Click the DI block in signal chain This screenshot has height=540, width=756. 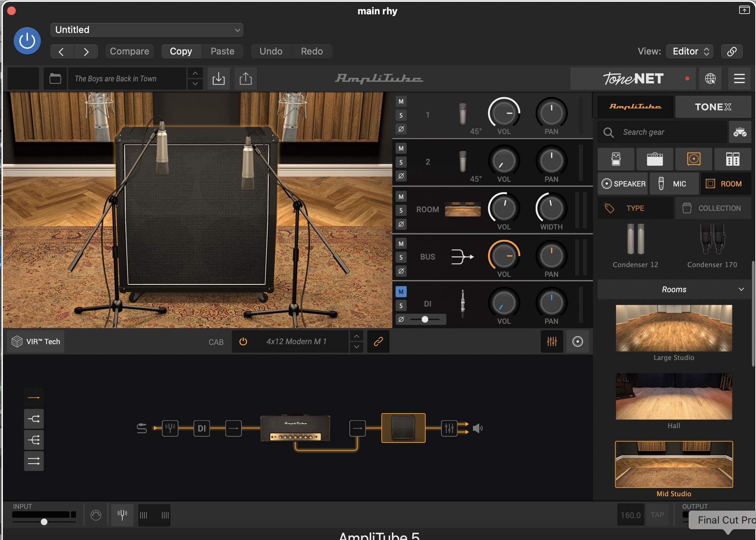[x=202, y=428]
